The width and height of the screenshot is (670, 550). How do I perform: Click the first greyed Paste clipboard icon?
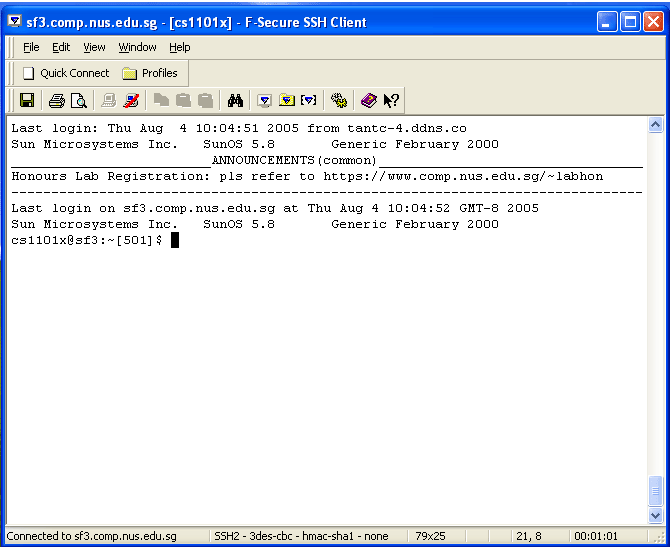(x=183, y=101)
